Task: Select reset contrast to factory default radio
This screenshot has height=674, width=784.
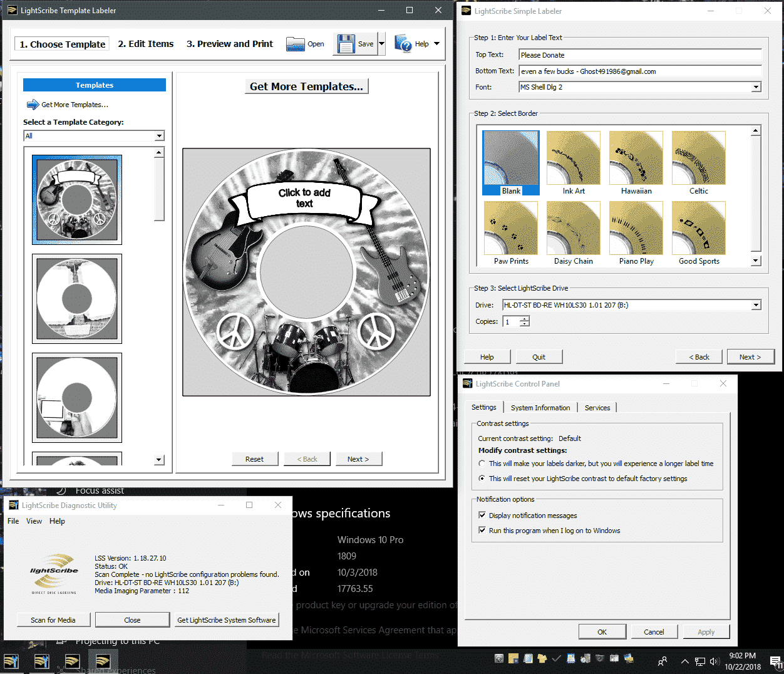Action: click(482, 479)
